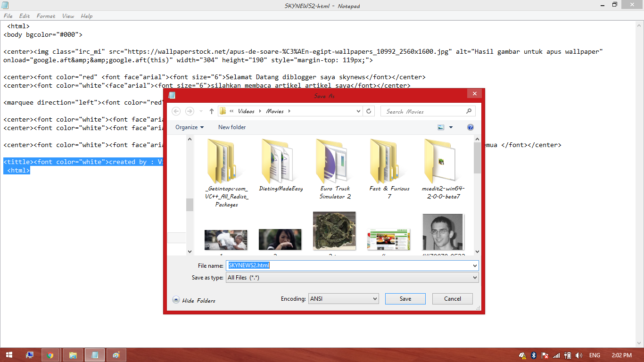644x362 pixels.
Task: Open the Organize dropdown menu
Action: 188,127
